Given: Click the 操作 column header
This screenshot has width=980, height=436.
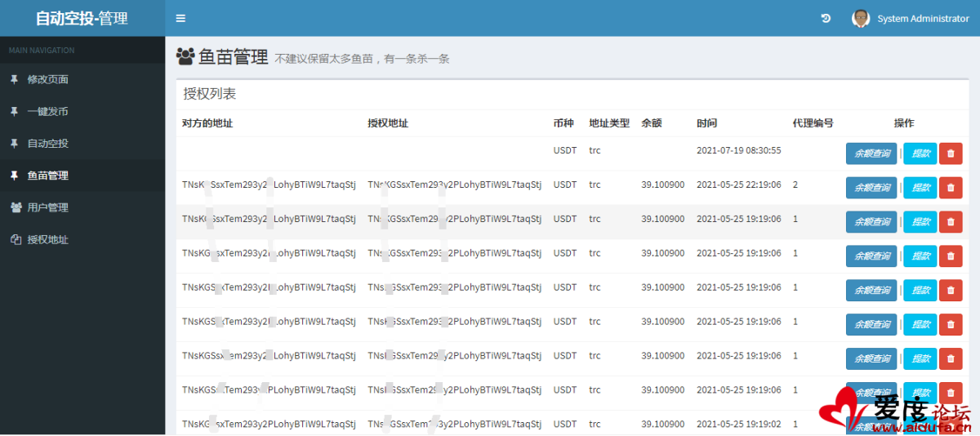Looking at the screenshot, I should (904, 123).
